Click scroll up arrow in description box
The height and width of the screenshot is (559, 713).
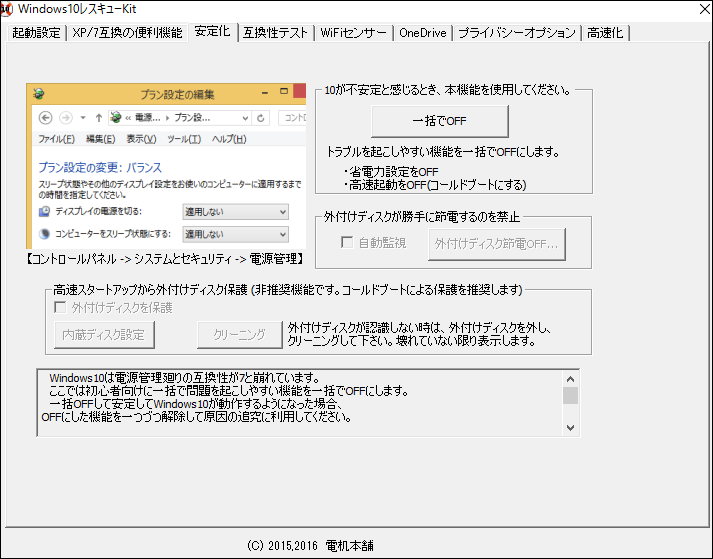570,379
